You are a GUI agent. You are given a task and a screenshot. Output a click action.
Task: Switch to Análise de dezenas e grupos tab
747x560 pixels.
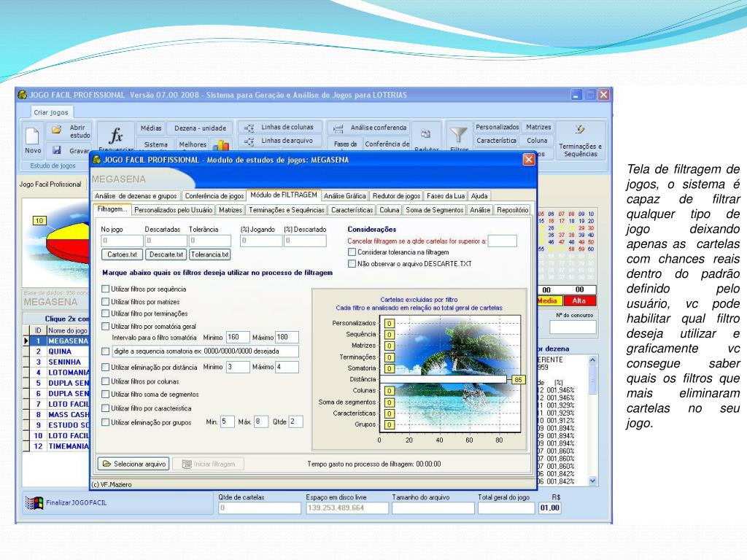pos(136,195)
